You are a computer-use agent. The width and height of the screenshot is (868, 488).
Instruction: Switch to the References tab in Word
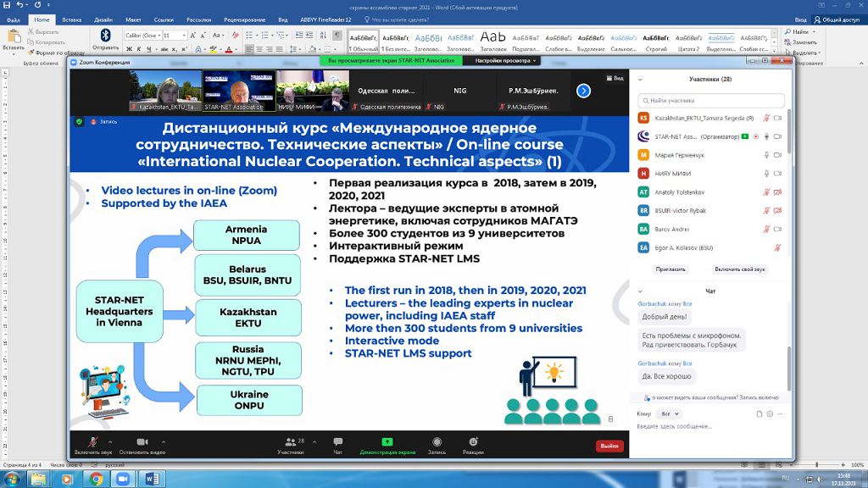tap(164, 20)
